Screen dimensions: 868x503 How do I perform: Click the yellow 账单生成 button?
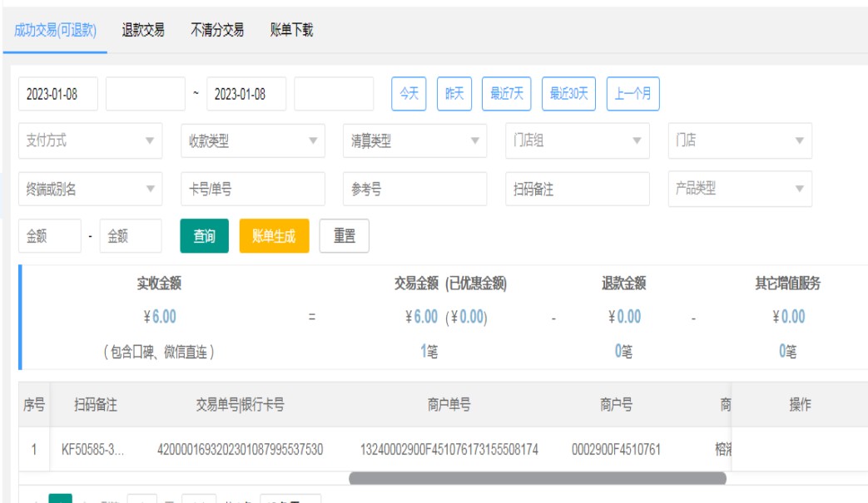click(x=274, y=236)
